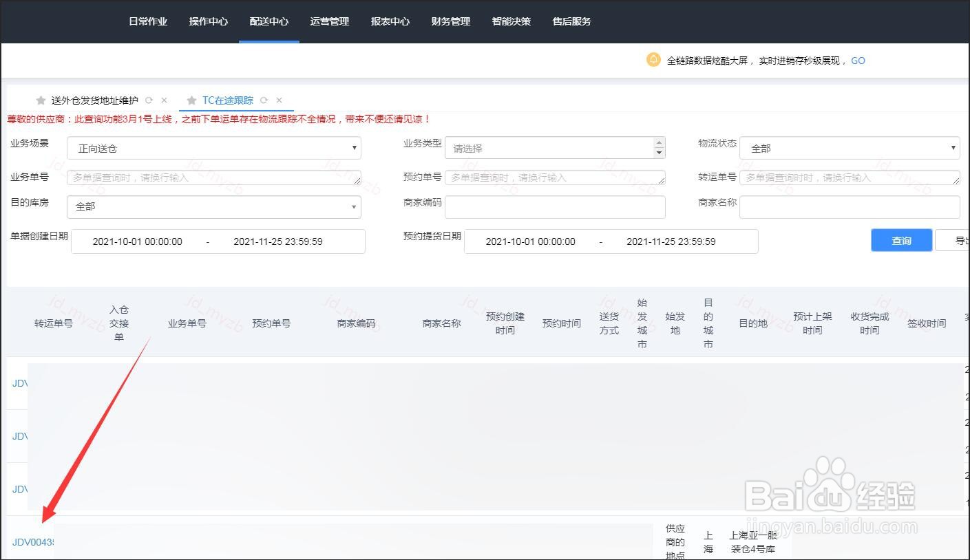Open the 物流状态 dropdown set to 全部
The width and height of the screenshot is (970, 560).
[849, 147]
